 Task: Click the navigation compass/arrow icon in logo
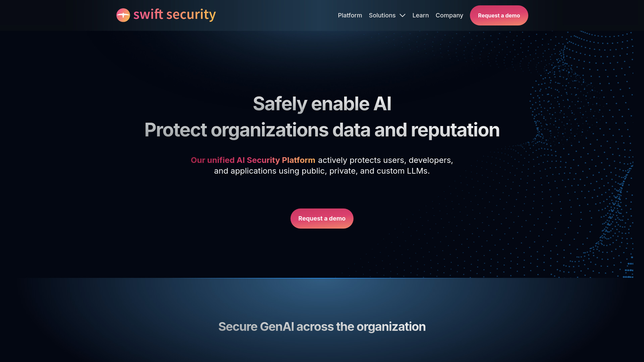tap(123, 15)
